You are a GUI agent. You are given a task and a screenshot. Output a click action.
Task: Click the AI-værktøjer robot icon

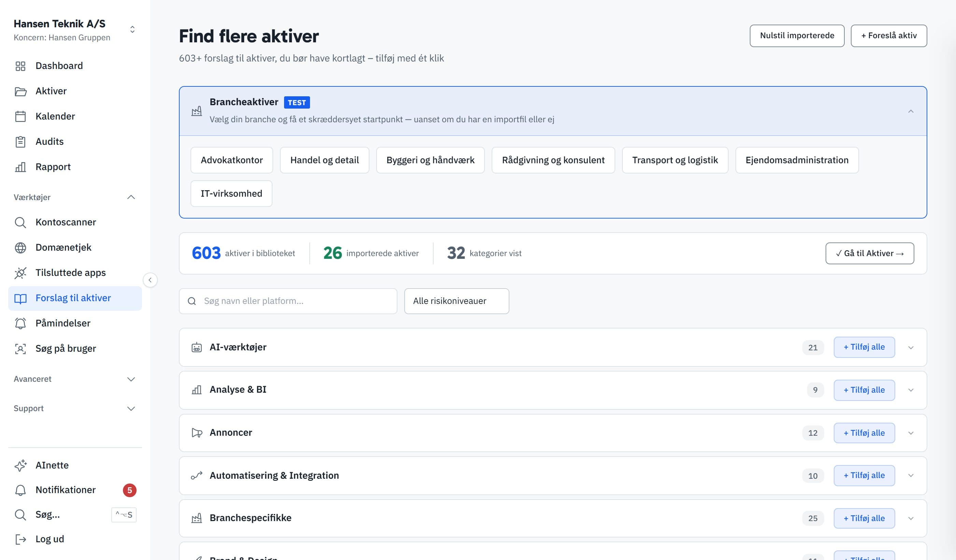coord(197,347)
